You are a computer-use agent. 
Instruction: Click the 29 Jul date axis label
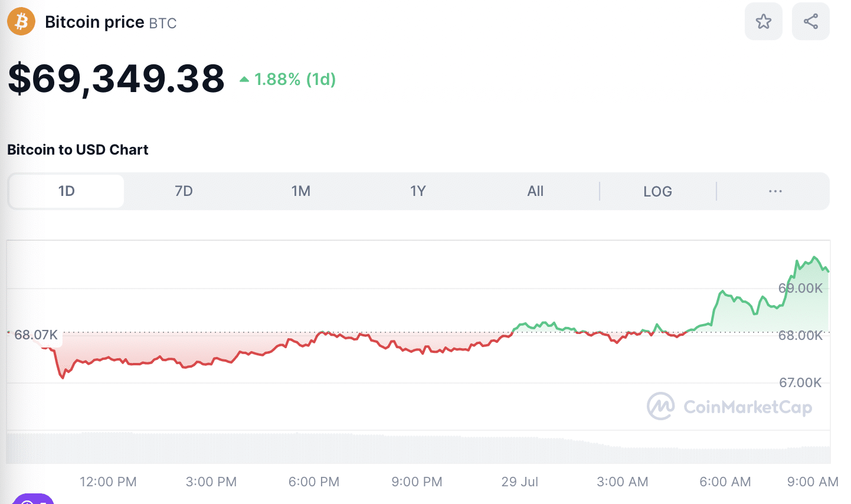pyautogui.click(x=520, y=482)
